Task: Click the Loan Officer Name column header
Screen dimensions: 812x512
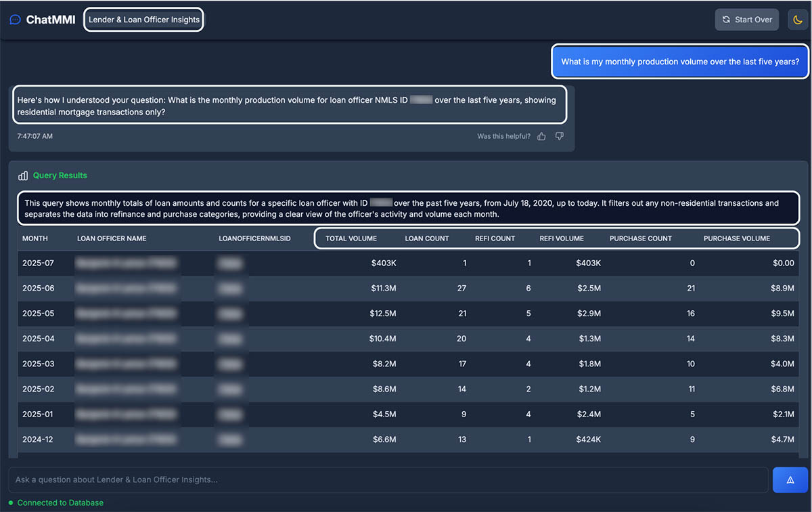Action: (x=112, y=238)
